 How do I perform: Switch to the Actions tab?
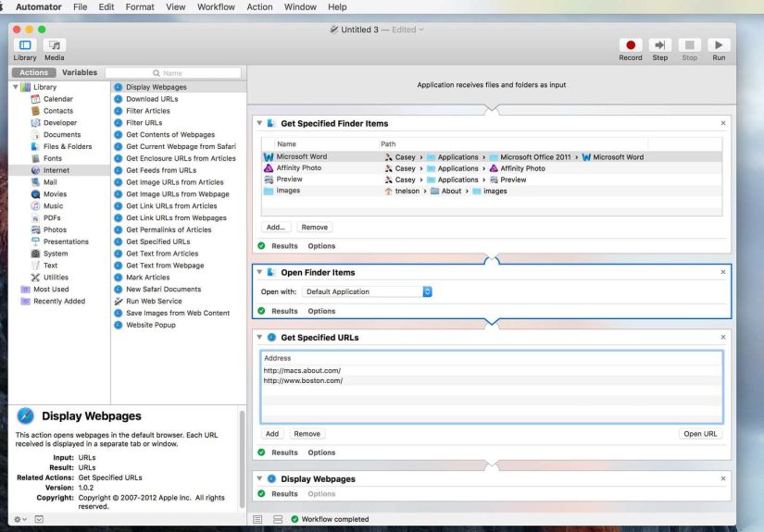coord(33,72)
